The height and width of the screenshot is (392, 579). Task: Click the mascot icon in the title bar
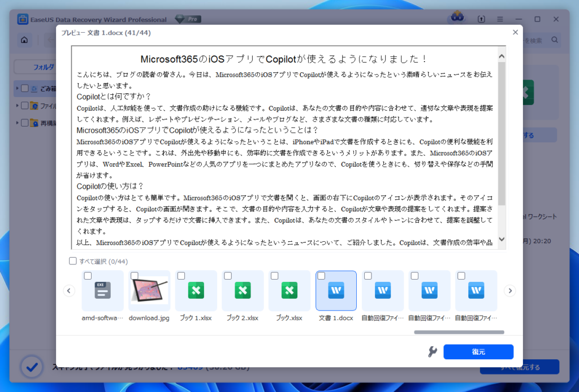click(457, 17)
